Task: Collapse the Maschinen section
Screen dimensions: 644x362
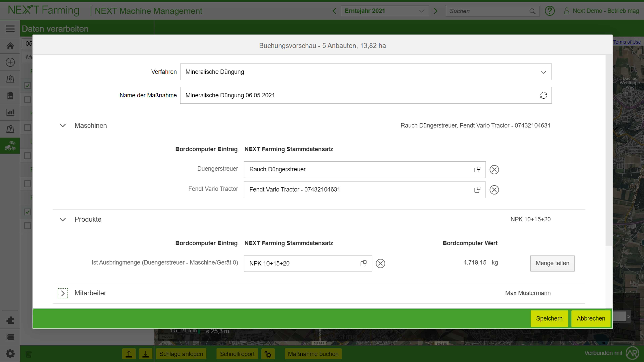Action: pos(63,125)
